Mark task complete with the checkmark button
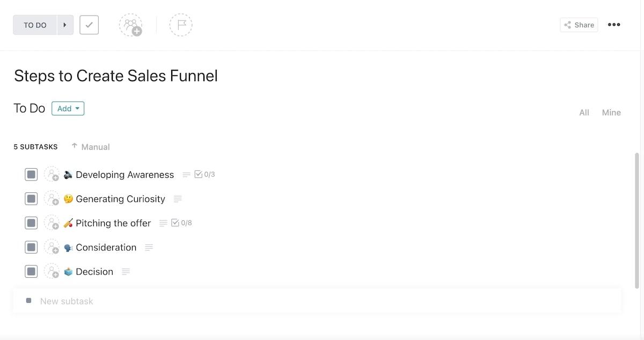644x340 pixels. pyautogui.click(x=89, y=25)
